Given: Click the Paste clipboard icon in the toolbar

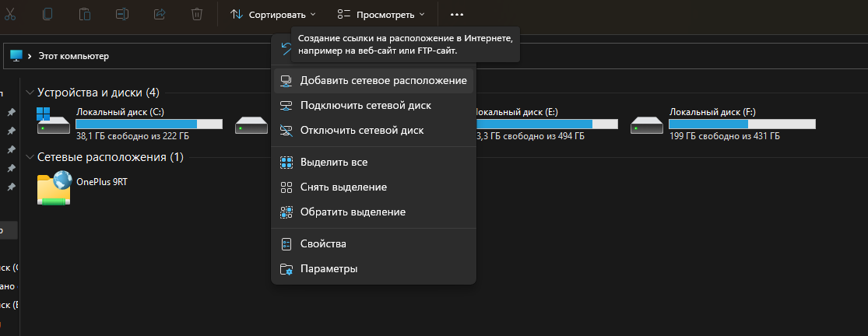Looking at the screenshot, I should coord(85,14).
